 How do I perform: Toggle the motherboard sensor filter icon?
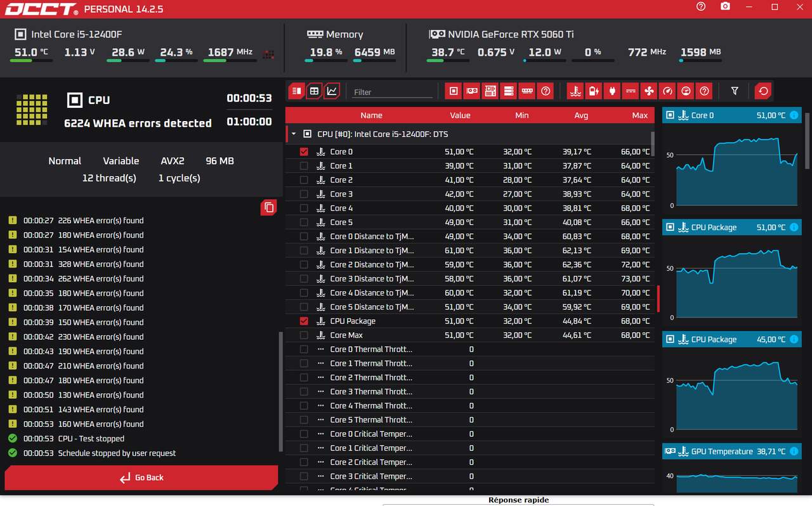tap(490, 91)
